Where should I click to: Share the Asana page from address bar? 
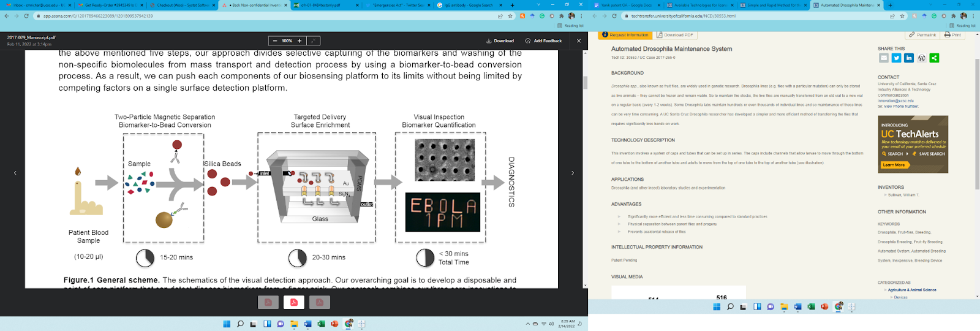pyautogui.click(x=500, y=16)
